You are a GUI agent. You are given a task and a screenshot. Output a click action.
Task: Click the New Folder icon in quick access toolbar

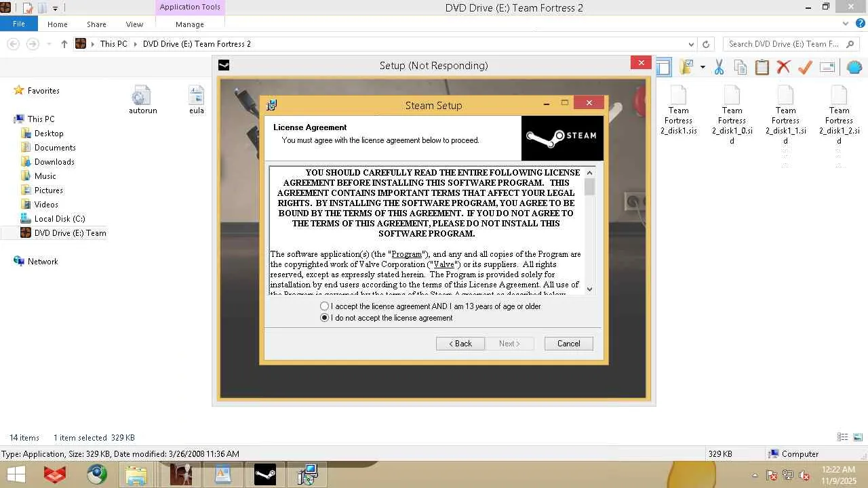[41, 8]
